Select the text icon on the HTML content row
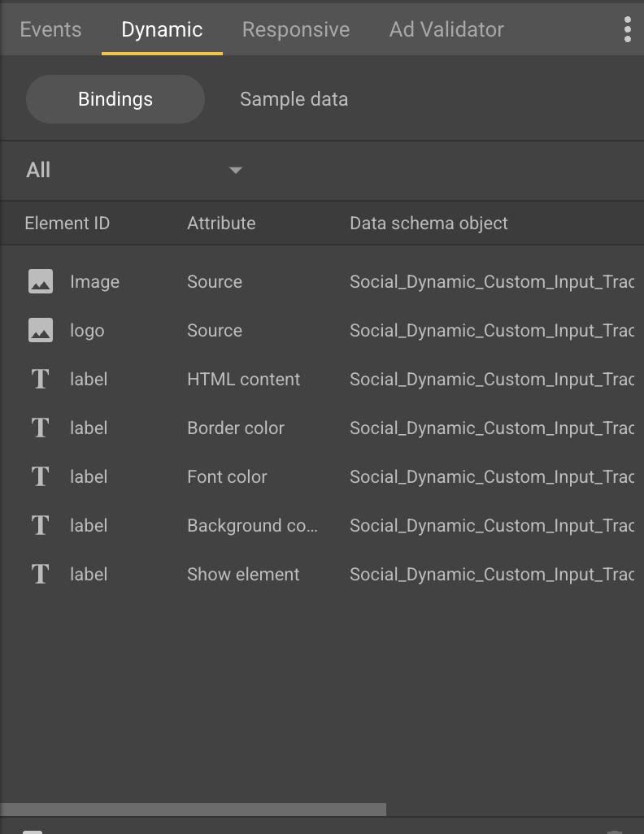The width and height of the screenshot is (644, 834). [x=39, y=379]
